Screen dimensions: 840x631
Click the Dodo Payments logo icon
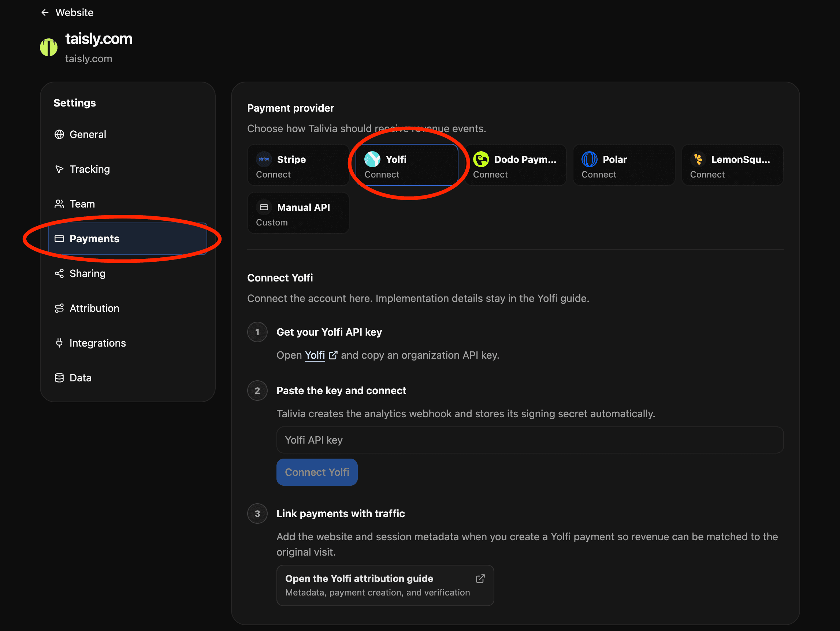481,160
